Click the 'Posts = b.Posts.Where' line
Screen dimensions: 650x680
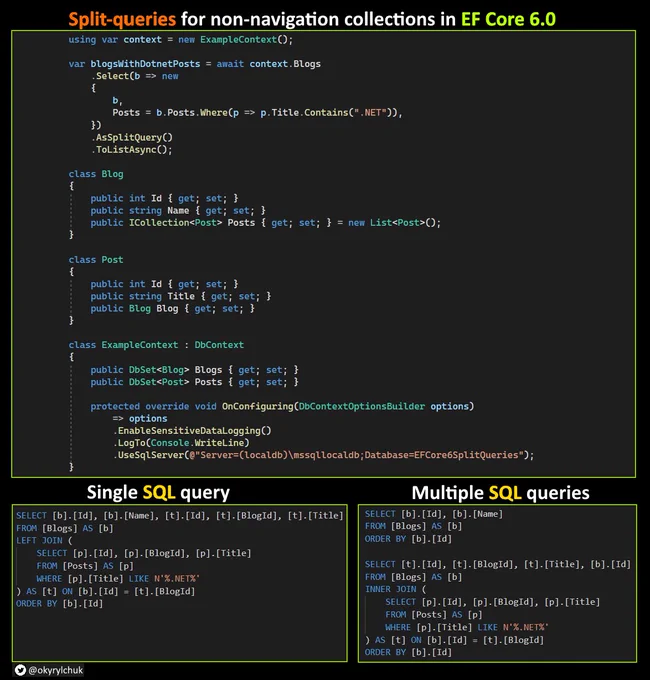pyautogui.click(x=257, y=112)
